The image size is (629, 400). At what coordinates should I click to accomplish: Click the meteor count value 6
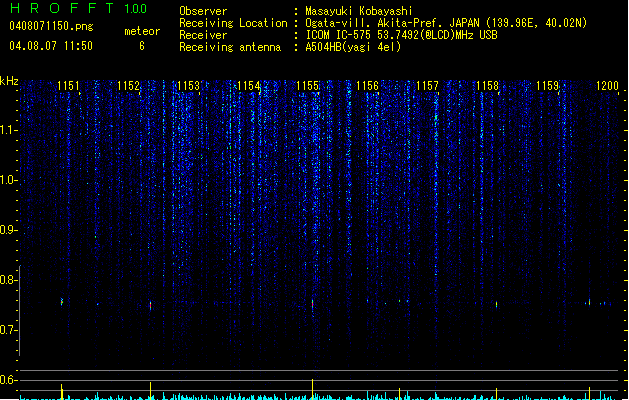pyautogui.click(x=142, y=46)
